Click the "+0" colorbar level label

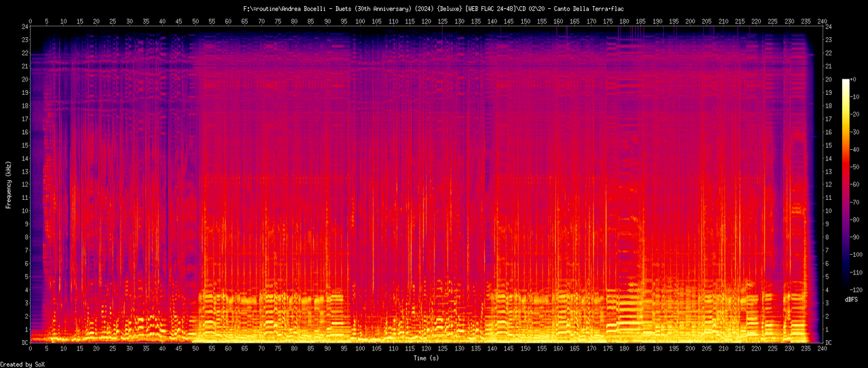pos(854,79)
